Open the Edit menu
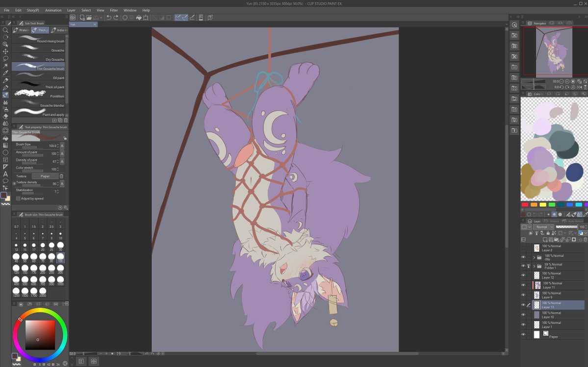 click(x=18, y=10)
